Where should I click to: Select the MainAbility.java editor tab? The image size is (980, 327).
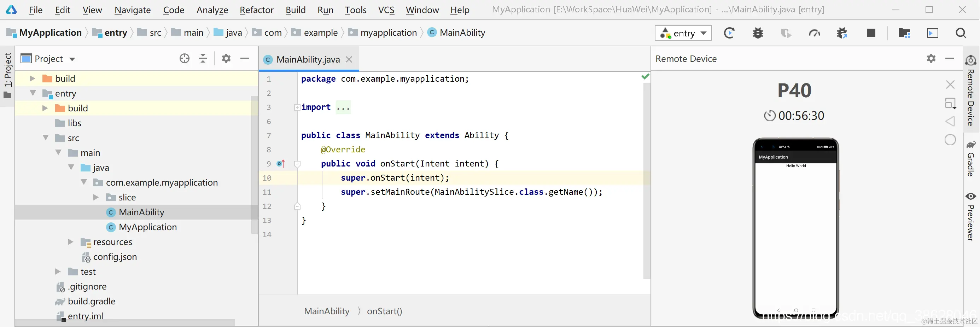[x=308, y=59]
